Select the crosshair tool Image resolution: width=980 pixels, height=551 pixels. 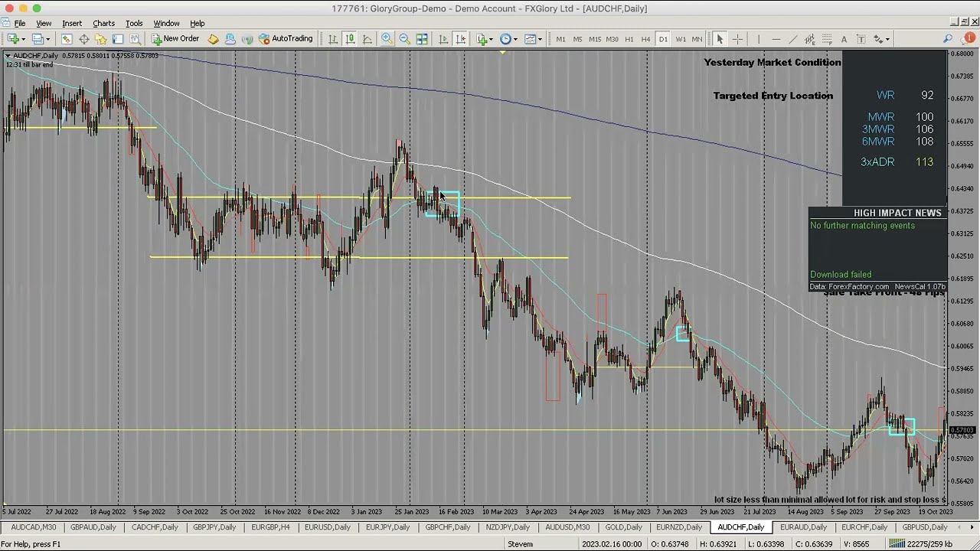[x=737, y=39]
